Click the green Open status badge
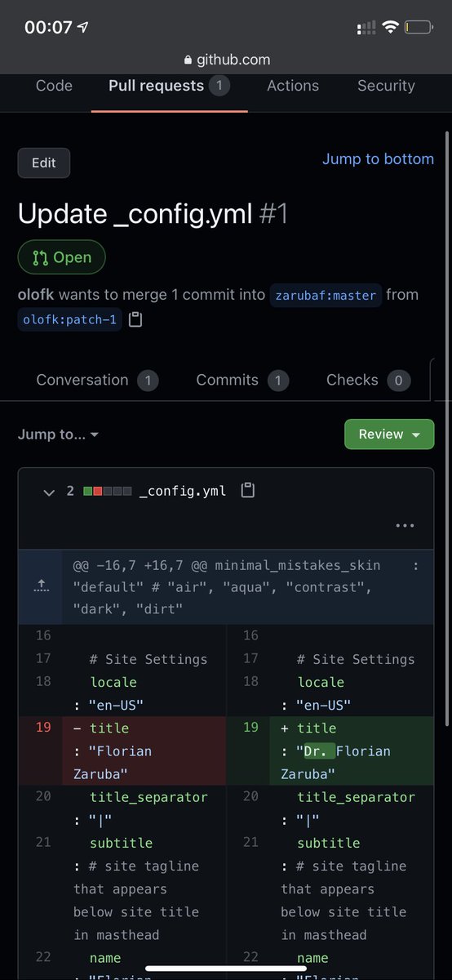The image size is (452, 980). click(61, 257)
